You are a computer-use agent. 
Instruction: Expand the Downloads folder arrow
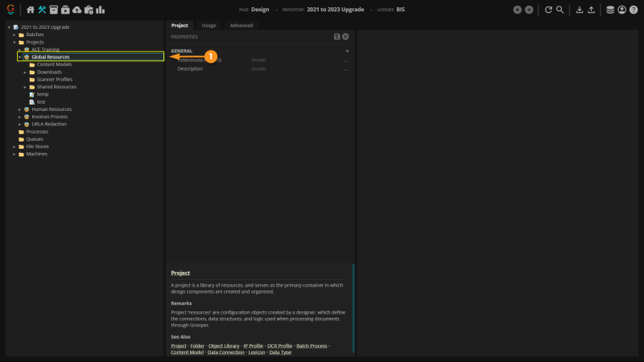tap(25, 72)
